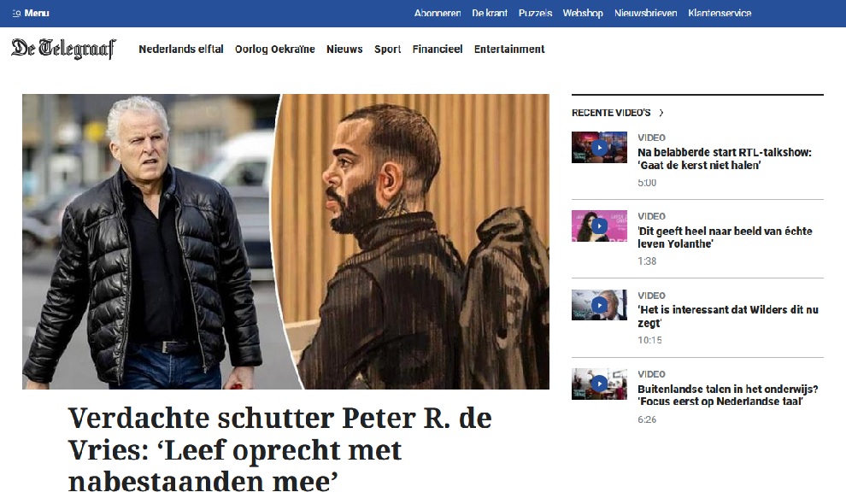
Task: Visit the Webshop link
Action: click(583, 13)
